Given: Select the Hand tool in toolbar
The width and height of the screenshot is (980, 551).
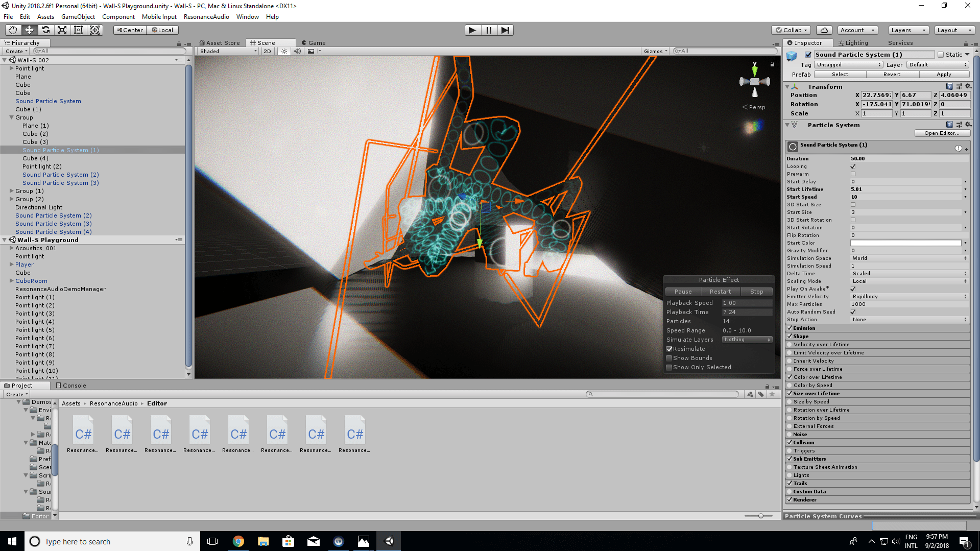Looking at the screenshot, I should tap(13, 30).
